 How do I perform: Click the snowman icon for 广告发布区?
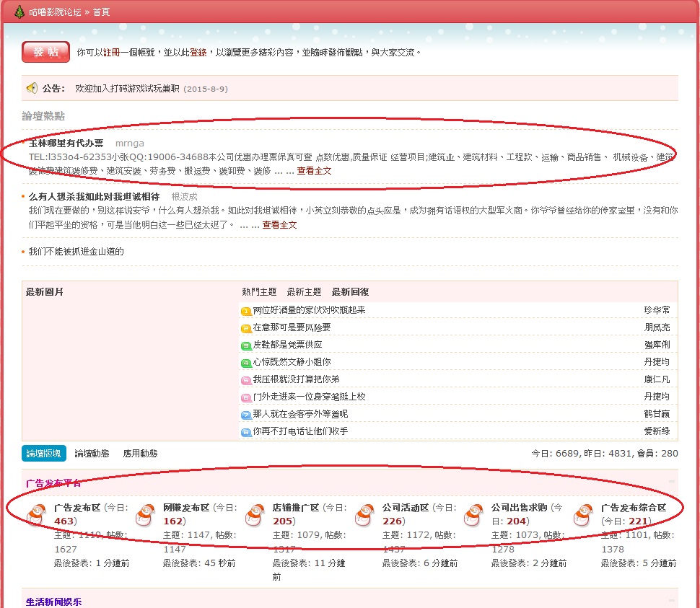(x=37, y=515)
